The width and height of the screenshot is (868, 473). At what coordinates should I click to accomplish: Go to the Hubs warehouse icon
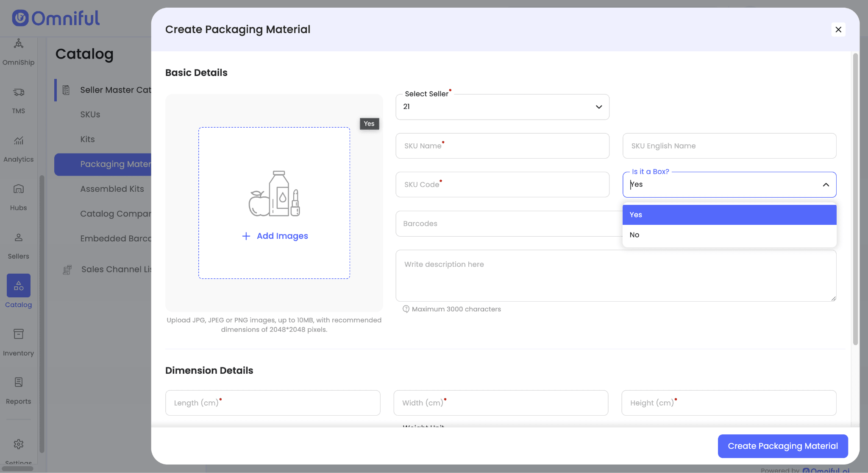18,189
